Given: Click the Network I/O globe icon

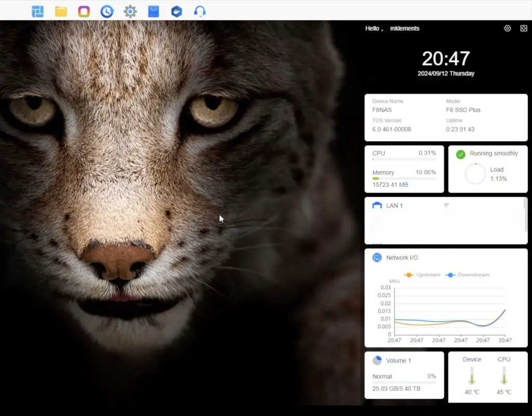Looking at the screenshot, I should 377,257.
